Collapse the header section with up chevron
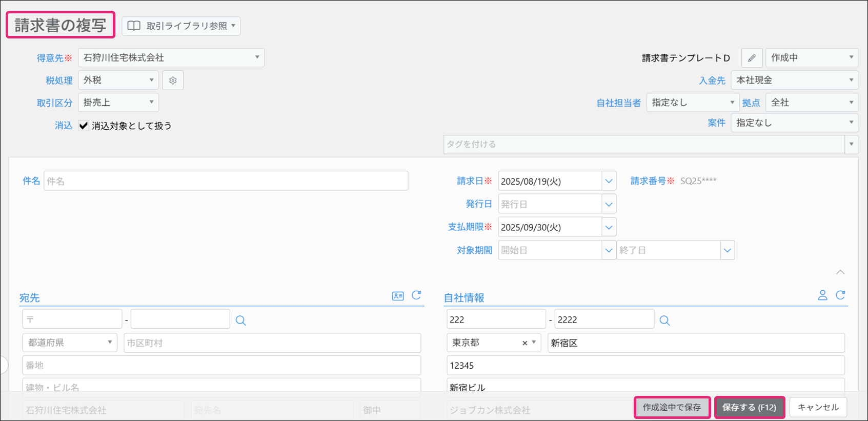 (840, 272)
